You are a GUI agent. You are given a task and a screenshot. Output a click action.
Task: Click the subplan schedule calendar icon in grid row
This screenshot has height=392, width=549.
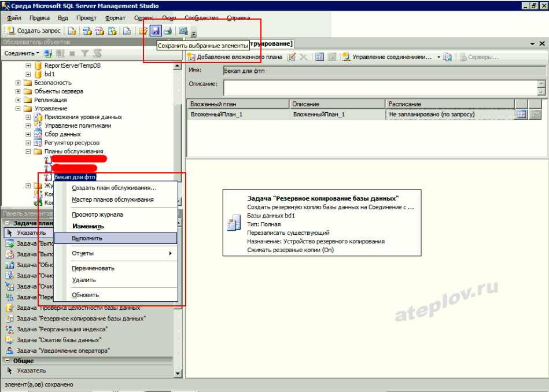pyautogui.click(x=521, y=114)
